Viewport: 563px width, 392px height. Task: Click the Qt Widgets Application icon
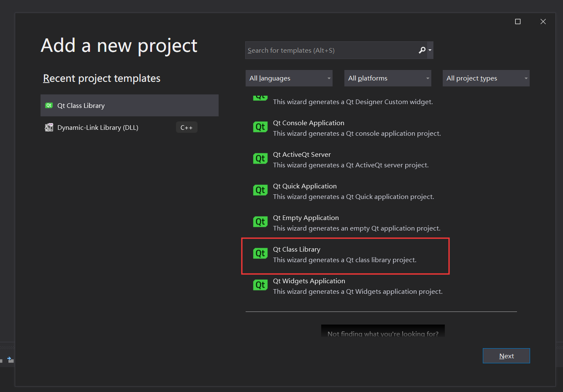(260, 285)
